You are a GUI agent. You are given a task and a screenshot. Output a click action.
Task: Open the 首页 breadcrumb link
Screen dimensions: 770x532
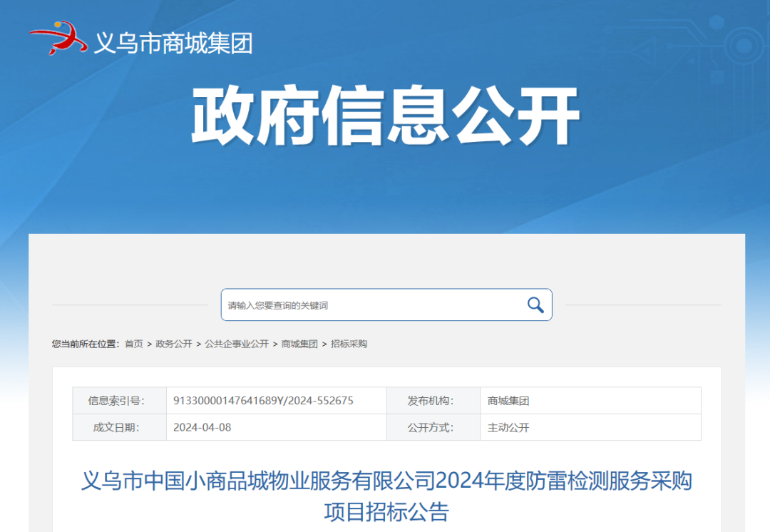[x=133, y=344]
